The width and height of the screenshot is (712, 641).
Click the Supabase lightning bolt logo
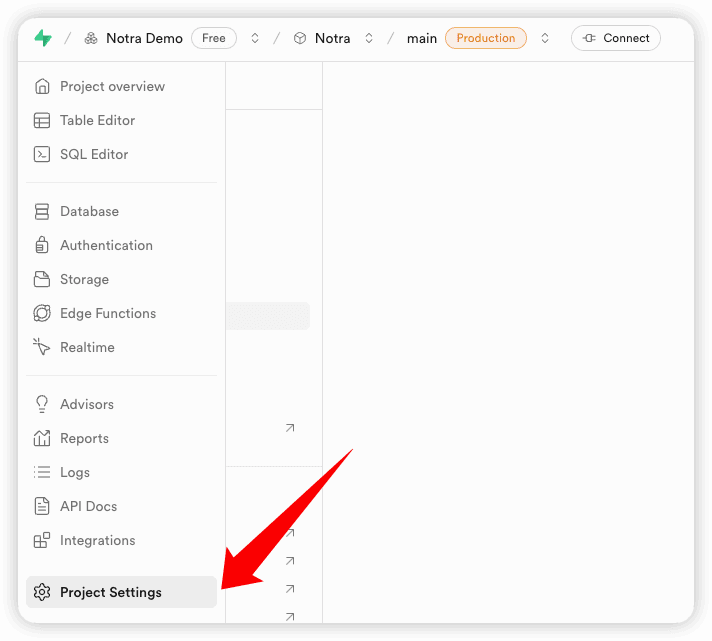[42, 38]
